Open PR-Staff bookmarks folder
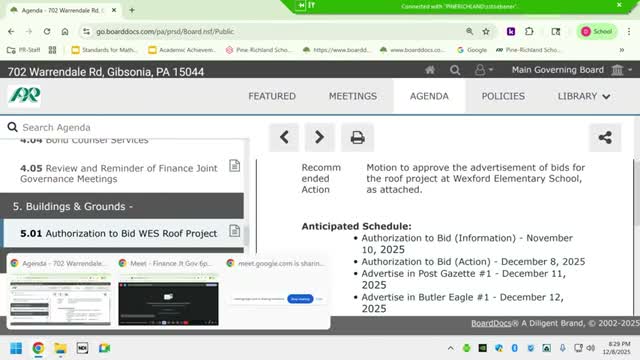 24,50
